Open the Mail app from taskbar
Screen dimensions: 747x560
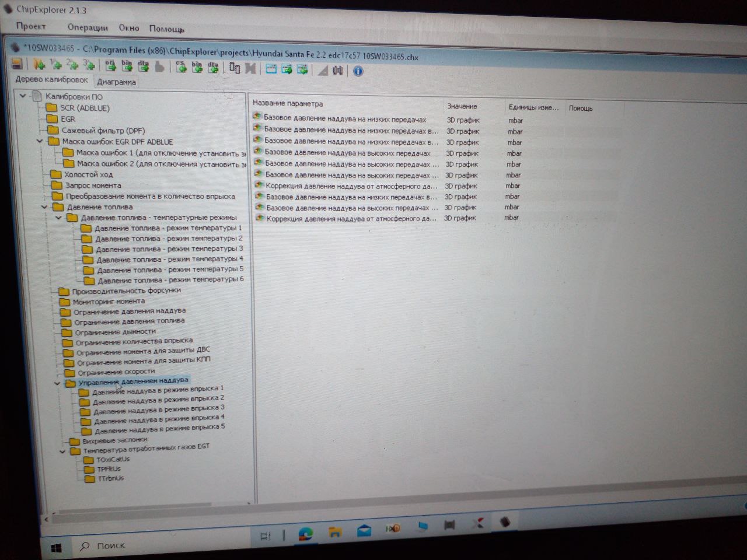[364, 530]
